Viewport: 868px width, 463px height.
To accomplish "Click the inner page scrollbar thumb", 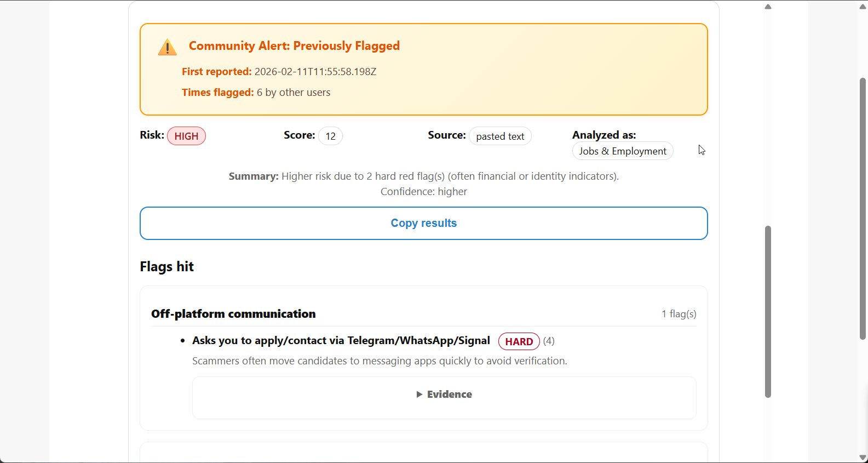I will point(768,311).
